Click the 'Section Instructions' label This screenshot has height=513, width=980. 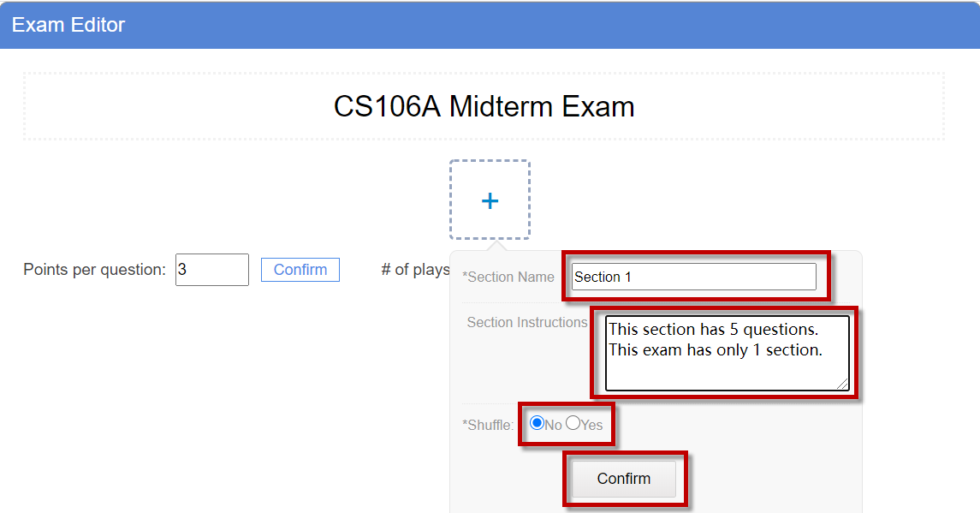527,322
